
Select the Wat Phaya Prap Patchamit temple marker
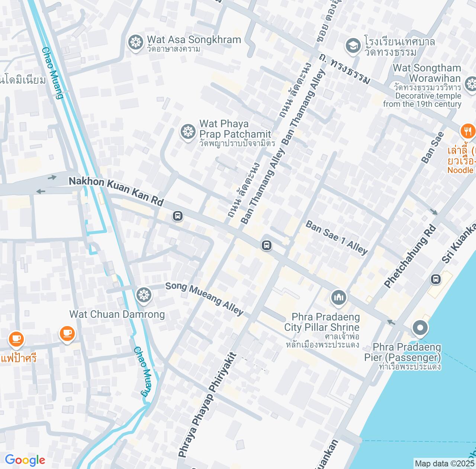click(188, 132)
